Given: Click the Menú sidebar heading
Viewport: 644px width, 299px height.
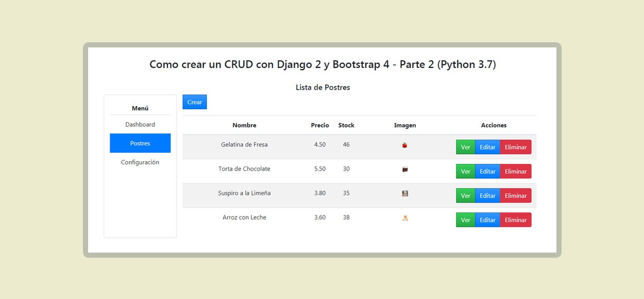Looking at the screenshot, I should click(x=140, y=108).
